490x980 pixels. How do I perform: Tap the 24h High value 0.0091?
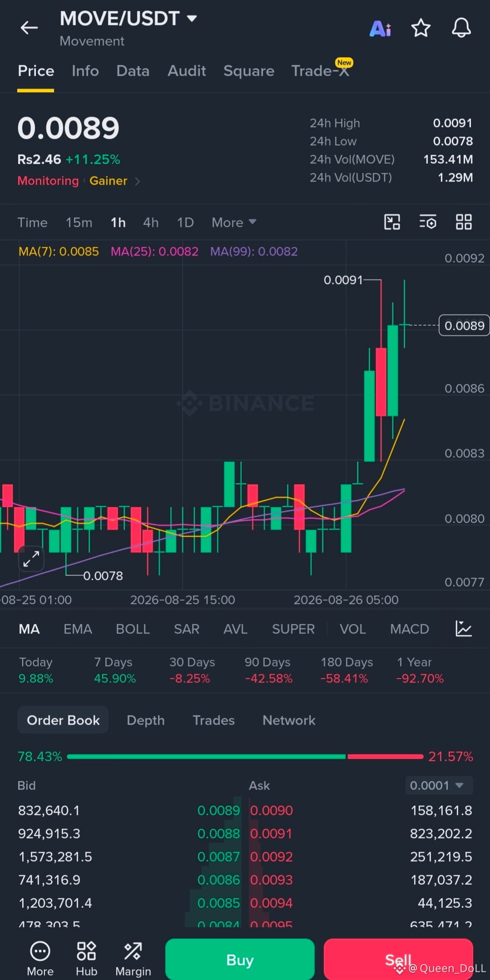click(x=452, y=123)
